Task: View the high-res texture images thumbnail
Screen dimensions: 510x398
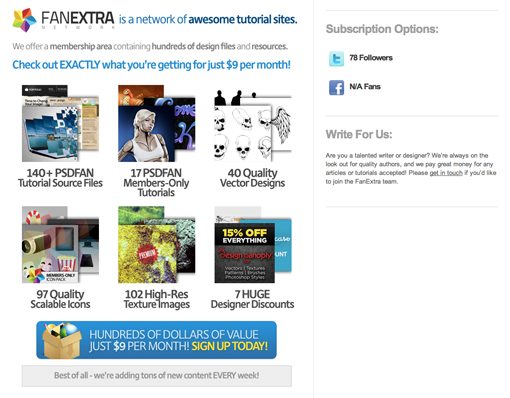Action: pyautogui.click(x=157, y=244)
